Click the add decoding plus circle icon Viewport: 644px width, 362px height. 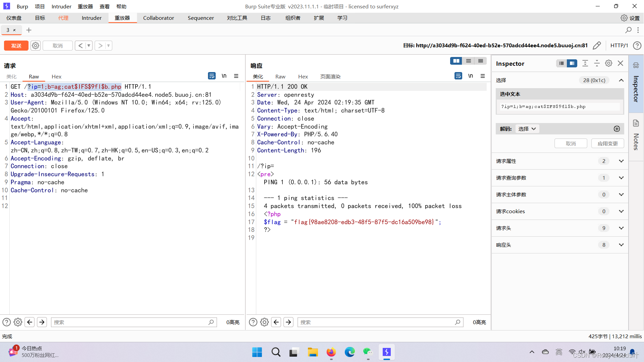[x=616, y=129]
